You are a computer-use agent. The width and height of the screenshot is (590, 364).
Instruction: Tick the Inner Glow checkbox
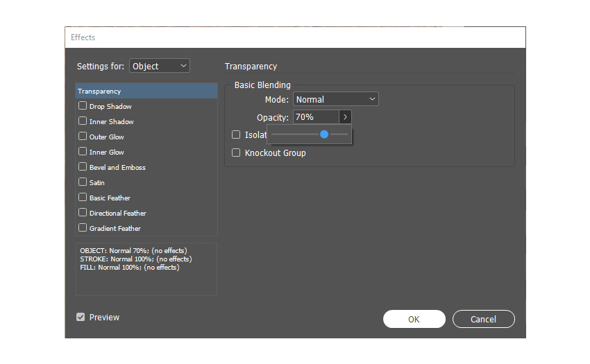point(83,152)
